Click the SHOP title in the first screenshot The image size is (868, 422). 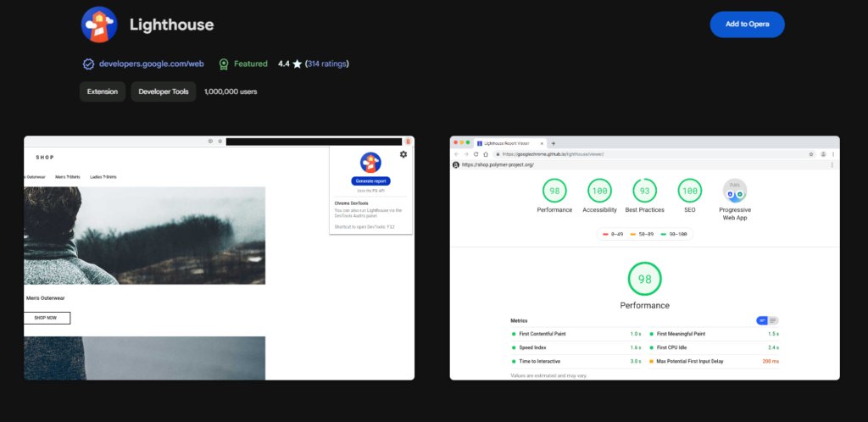pos(46,158)
